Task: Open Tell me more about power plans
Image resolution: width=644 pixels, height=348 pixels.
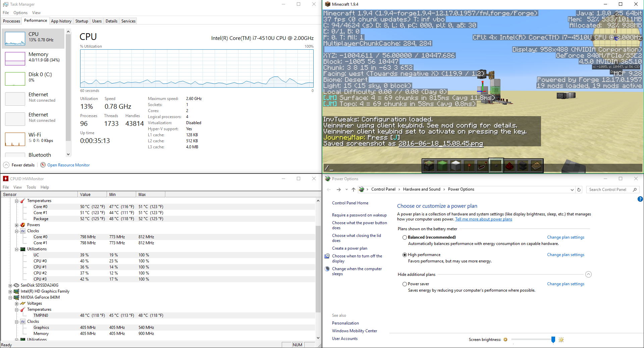Action: (x=484, y=219)
